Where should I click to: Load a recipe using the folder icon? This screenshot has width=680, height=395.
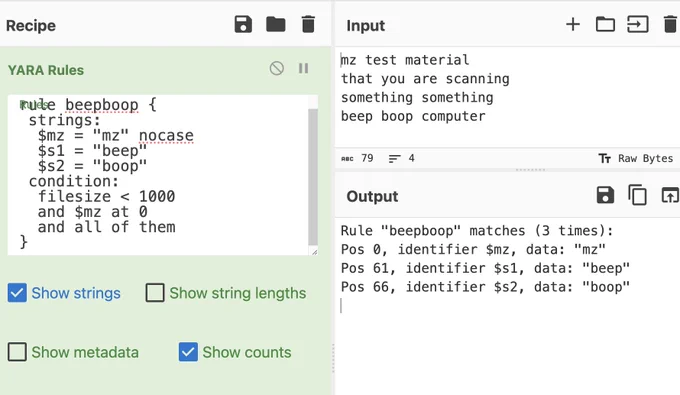(x=275, y=25)
